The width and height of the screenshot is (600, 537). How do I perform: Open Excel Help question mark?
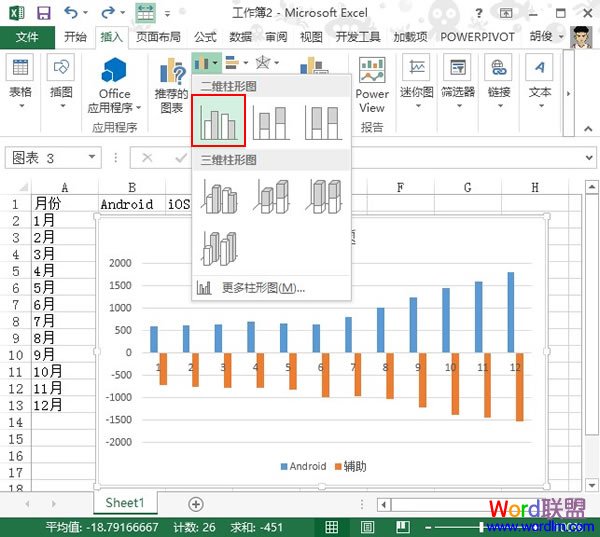point(479,13)
